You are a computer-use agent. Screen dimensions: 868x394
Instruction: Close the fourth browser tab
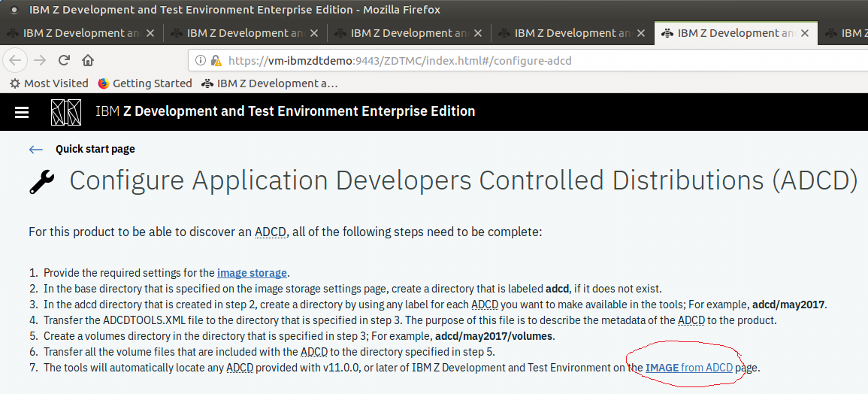point(641,32)
